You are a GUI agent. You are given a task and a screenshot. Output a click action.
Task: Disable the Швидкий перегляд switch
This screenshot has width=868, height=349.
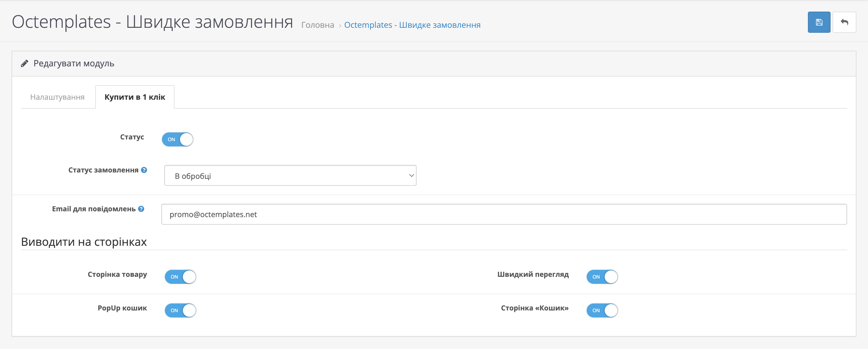[602, 277]
